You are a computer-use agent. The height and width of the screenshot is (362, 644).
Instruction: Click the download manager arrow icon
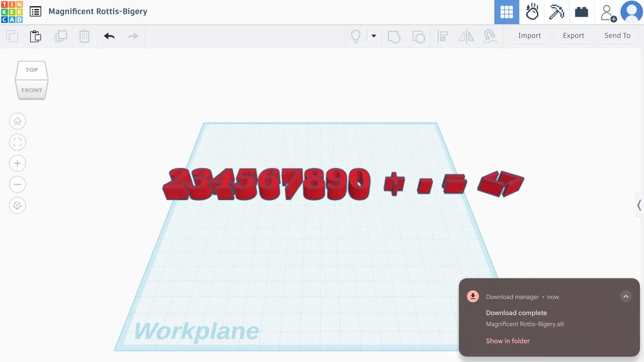(x=473, y=297)
